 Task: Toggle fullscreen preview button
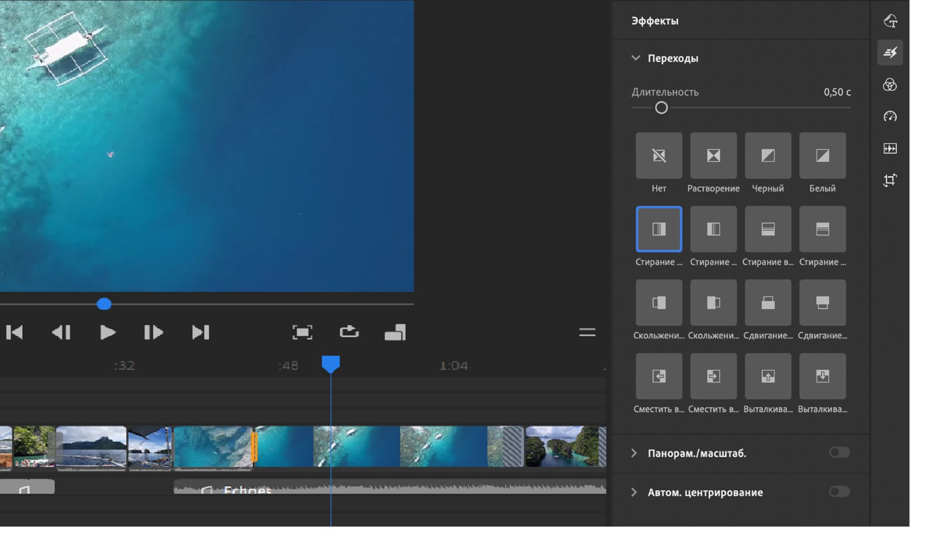(302, 332)
